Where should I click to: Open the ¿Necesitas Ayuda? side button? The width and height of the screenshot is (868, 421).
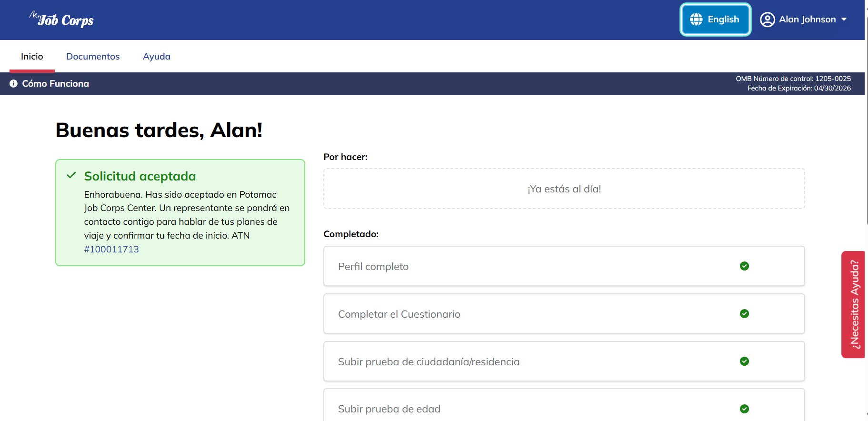click(x=854, y=304)
